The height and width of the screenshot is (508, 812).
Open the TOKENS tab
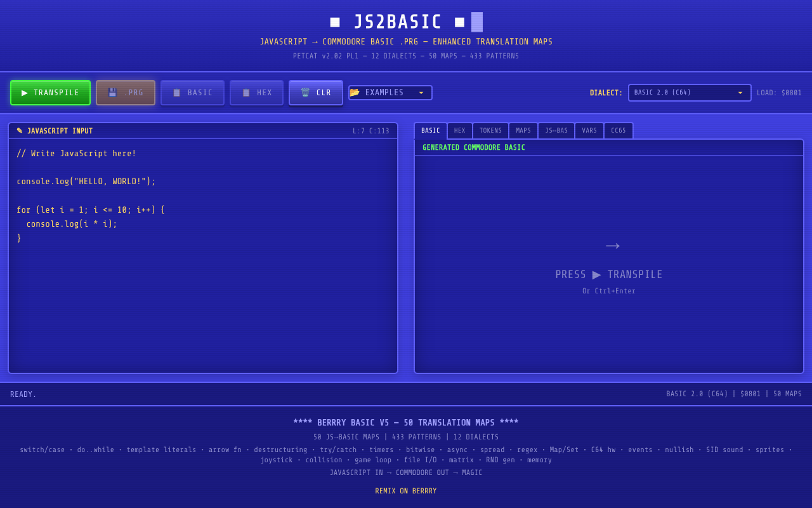tap(490, 131)
